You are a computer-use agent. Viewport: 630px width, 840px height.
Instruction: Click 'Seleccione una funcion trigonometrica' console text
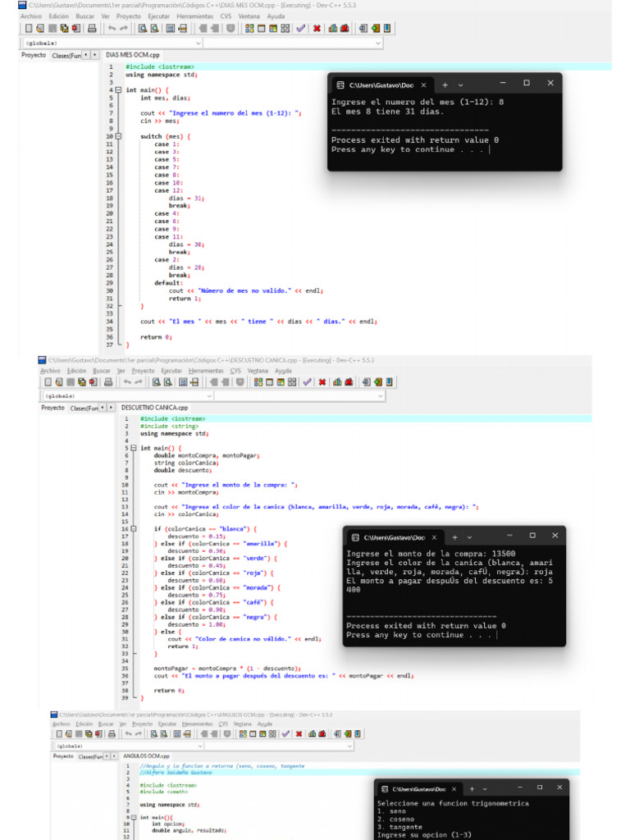click(453, 803)
